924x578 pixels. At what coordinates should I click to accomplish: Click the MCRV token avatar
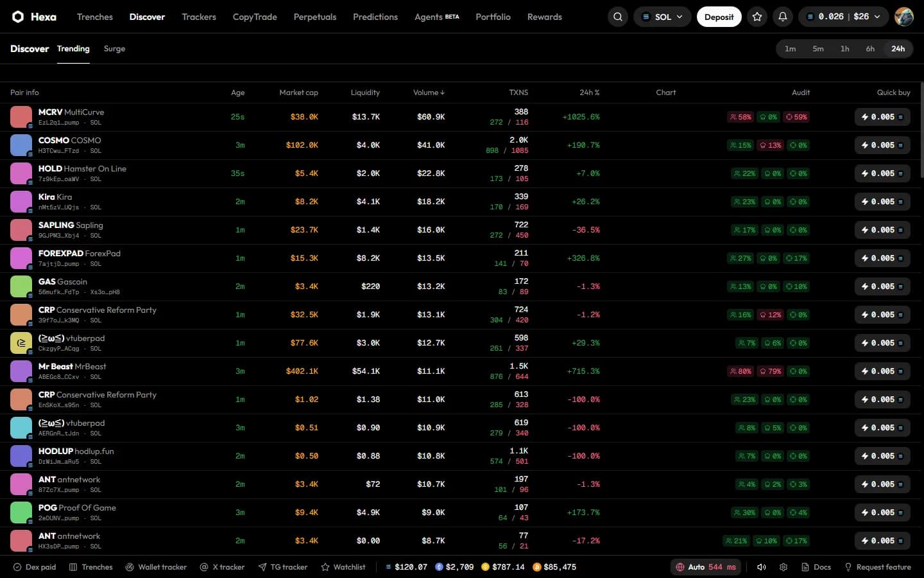[21, 117]
